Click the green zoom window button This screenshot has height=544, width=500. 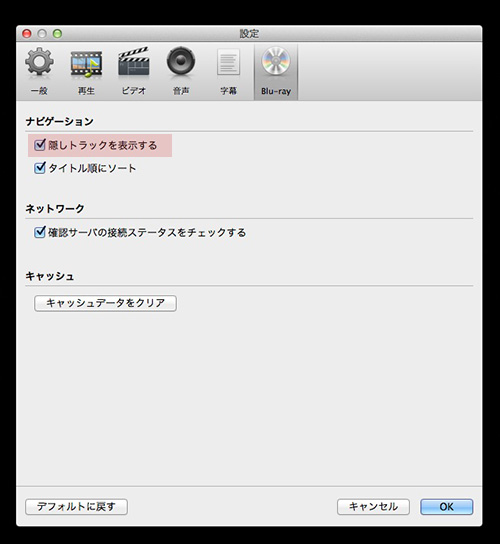pyautogui.click(x=57, y=34)
